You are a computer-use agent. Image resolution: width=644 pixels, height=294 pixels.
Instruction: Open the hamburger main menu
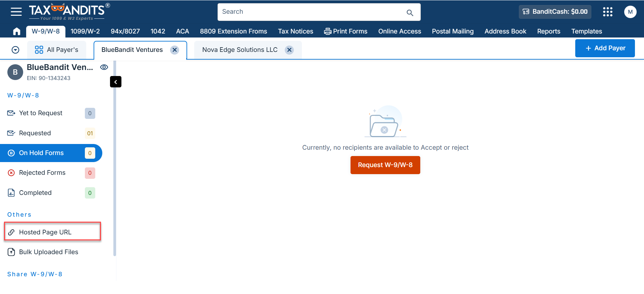(16, 12)
